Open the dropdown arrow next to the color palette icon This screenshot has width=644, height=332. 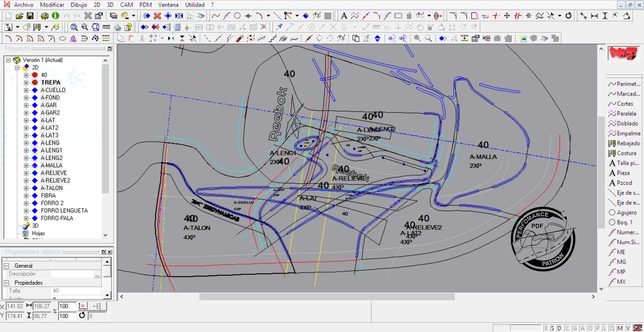click(x=134, y=16)
